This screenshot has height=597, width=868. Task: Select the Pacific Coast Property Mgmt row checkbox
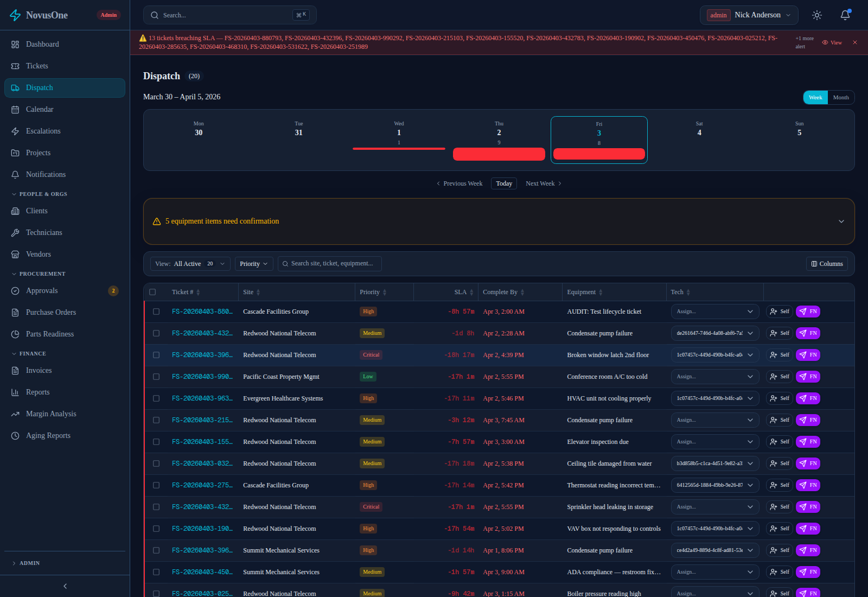156,377
